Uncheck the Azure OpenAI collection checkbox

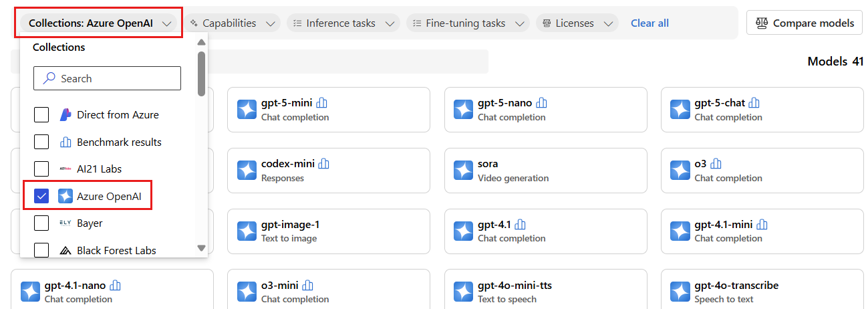tap(41, 196)
